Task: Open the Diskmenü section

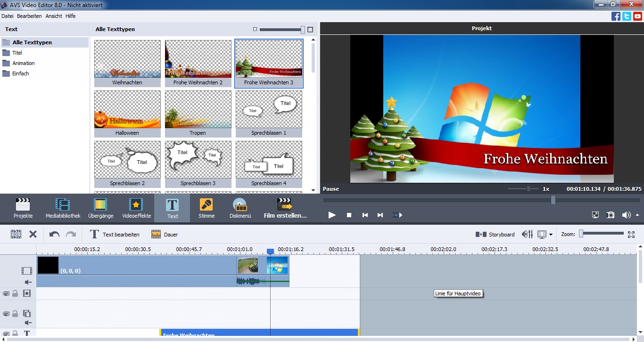Action: click(x=240, y=208)
